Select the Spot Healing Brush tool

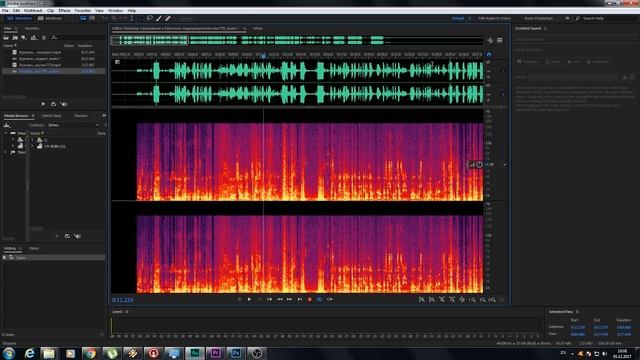(x=168, y=18)
